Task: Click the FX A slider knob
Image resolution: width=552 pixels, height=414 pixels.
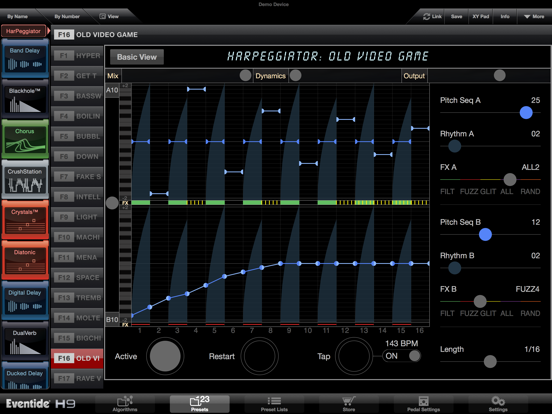Action: tap(509, 180)
